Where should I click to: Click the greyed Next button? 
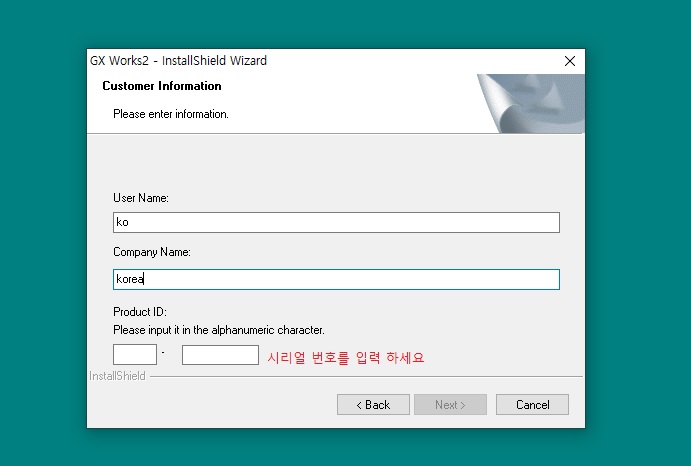point(450,404)
